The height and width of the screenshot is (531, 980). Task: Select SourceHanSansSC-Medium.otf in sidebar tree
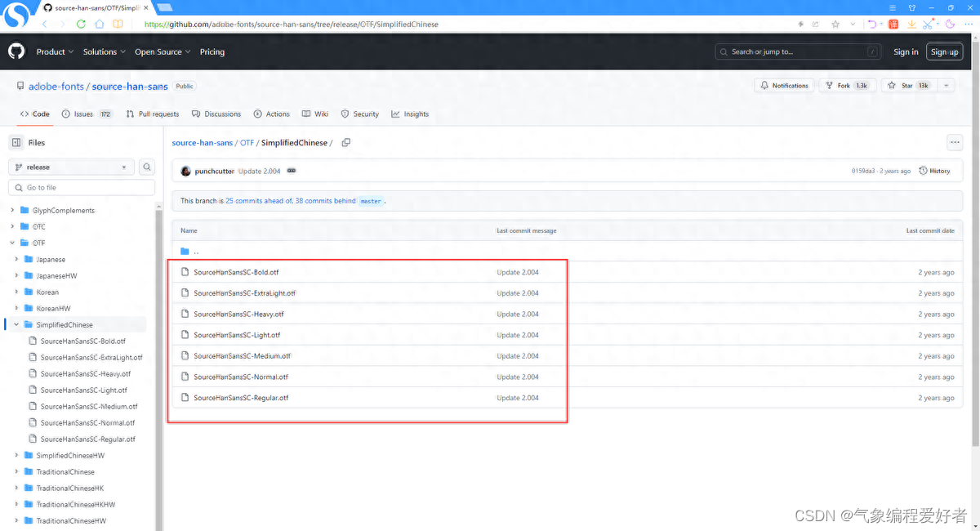point(89,407)
